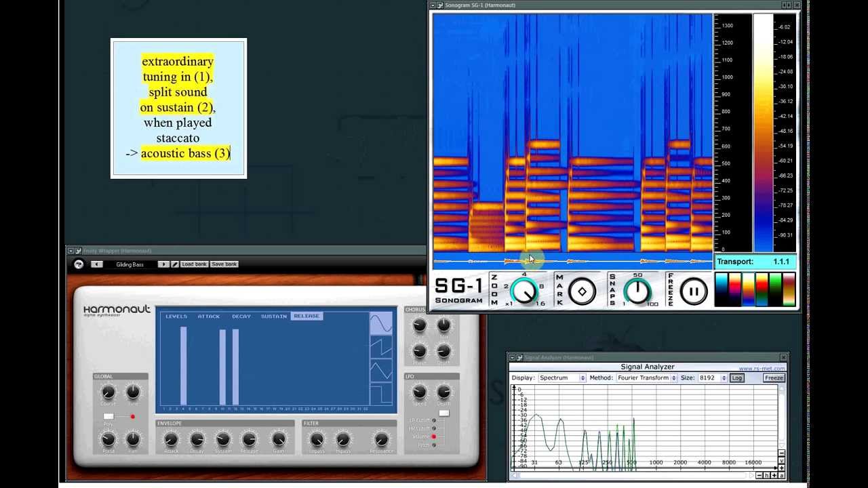The image size is (868, 488).
Task: Open the Release tab in Harmonaut display
Action: [x=307, y=317]
